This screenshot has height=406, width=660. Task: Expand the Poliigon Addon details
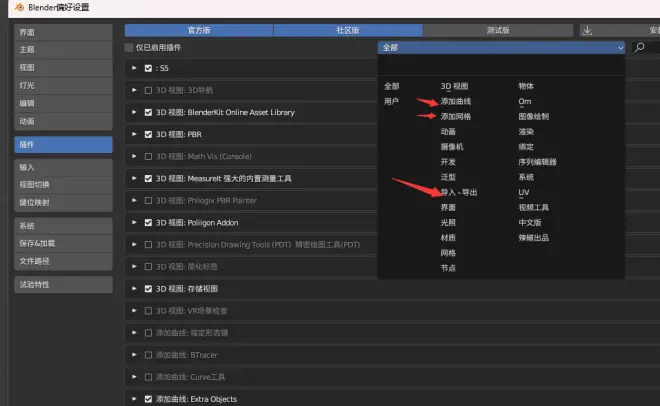point(134,222)
